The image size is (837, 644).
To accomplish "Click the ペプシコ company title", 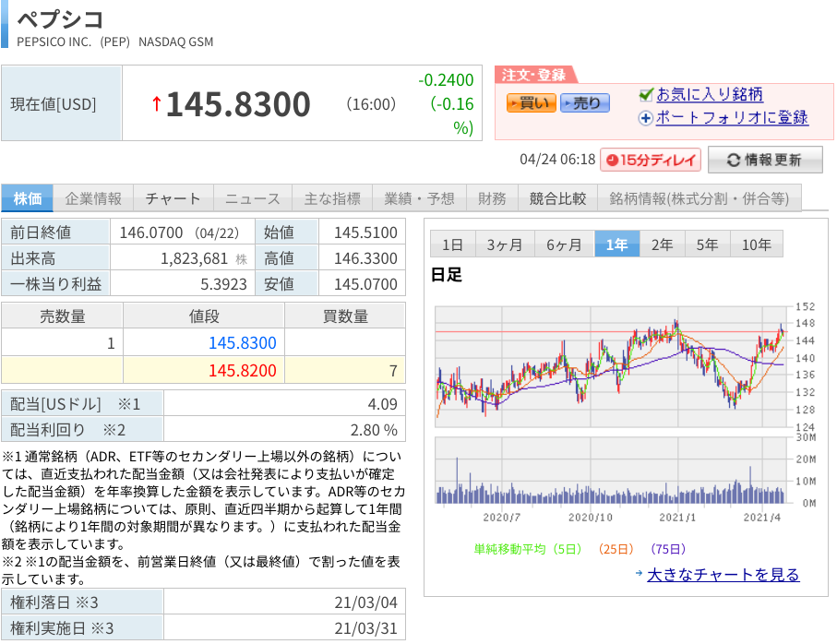I will pyautogui.click(x=60, y=19).
